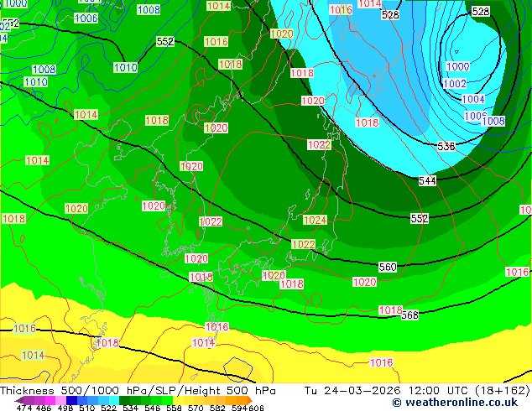Click the blue '1002' isobar label
Viewport: 532px width, 411px height.
[x=455, y=83]
